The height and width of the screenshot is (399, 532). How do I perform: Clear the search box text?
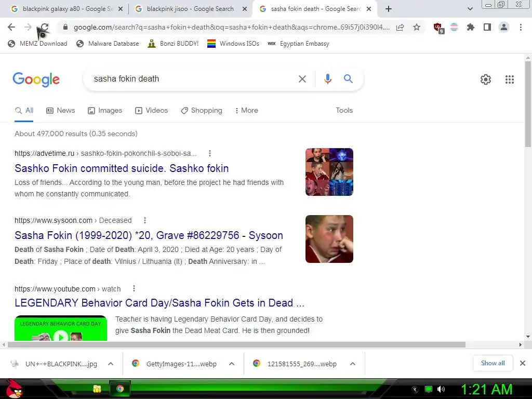click(302, 79)
